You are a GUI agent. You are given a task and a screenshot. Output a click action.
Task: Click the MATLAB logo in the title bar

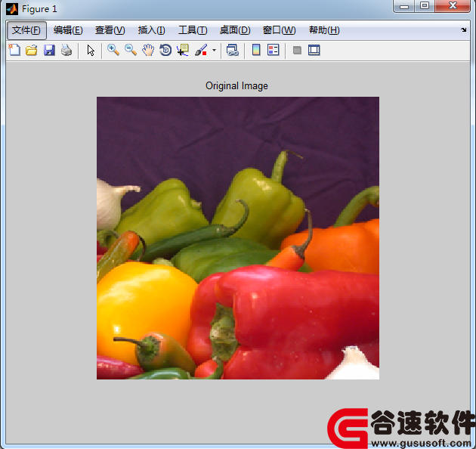12,9
